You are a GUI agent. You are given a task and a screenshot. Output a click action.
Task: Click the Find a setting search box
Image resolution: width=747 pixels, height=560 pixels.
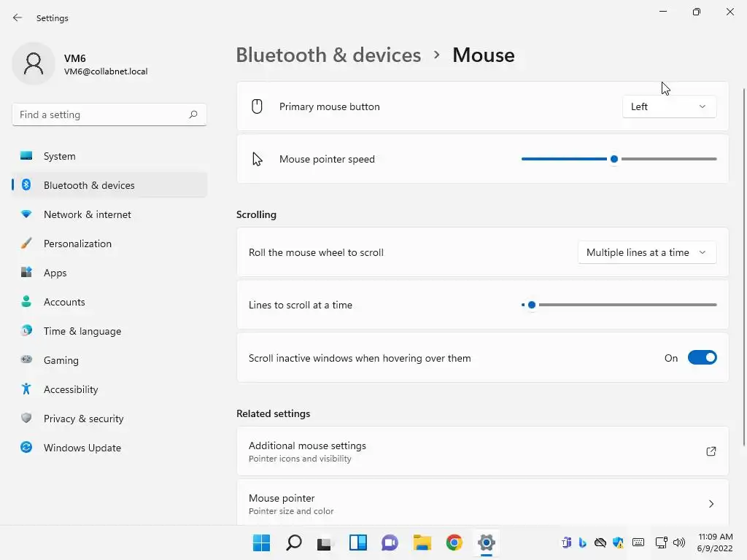click(x=101, y=114)
